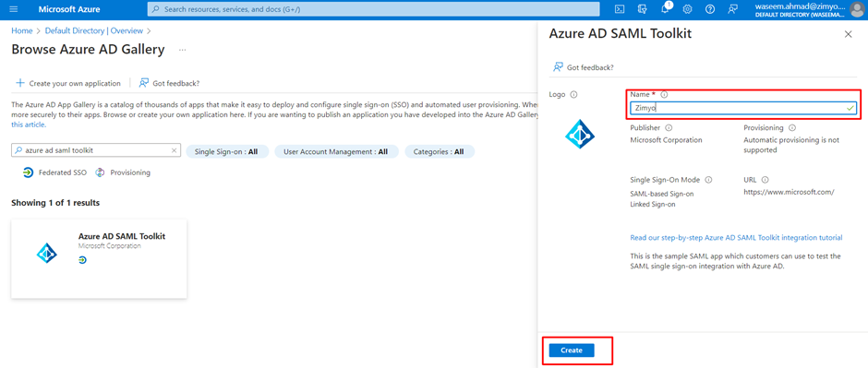Open the step-by-step integration tutorial link
The width and height of the screenshot is (868, 368).
[736, 238]
